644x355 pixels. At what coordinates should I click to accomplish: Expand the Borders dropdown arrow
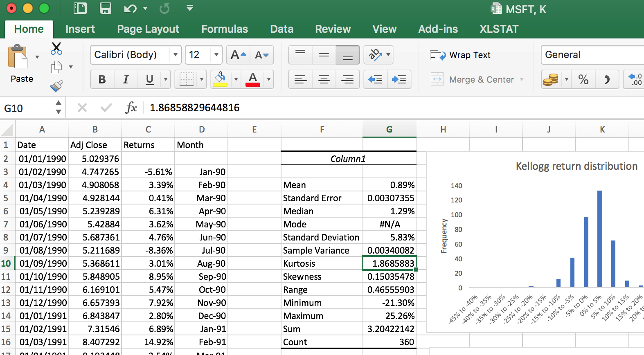[202, 79]
